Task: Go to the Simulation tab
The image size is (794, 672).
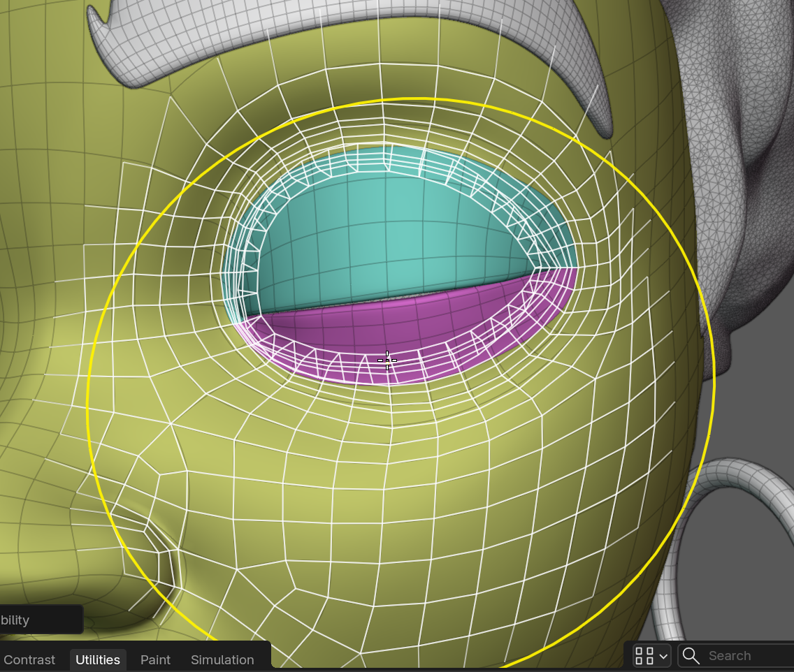Action: point(222,659)
